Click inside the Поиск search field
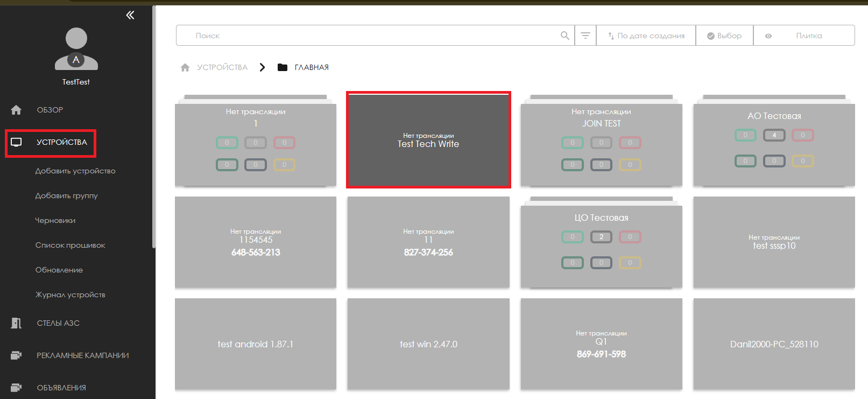 point(371,36)
